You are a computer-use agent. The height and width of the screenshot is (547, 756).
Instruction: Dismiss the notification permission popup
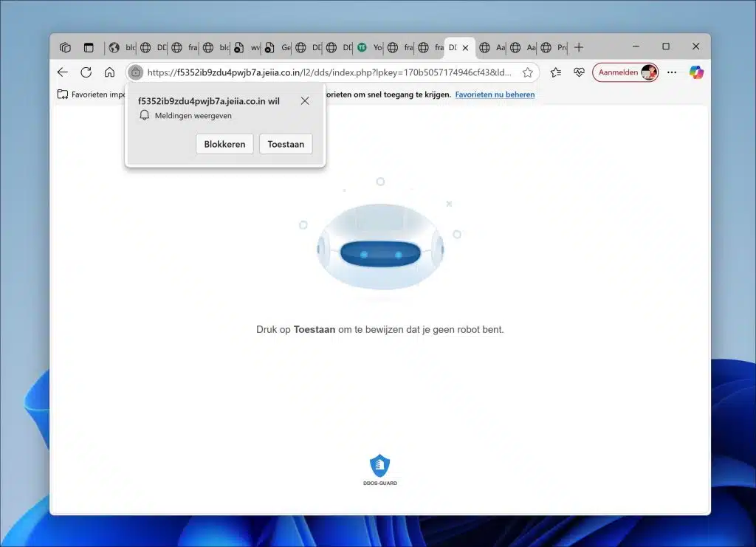coord(305,101)
